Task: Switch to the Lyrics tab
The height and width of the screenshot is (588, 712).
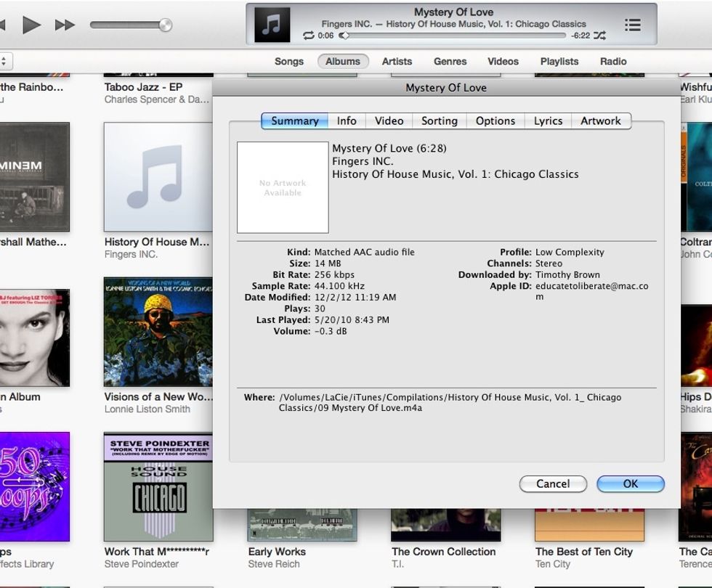Action: [x=547, y=121]
